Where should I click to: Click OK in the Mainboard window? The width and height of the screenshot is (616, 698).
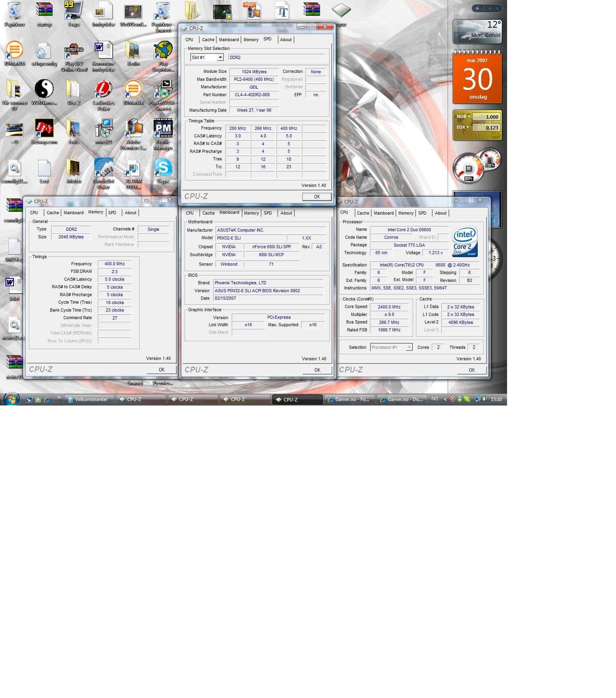(x=317, y=370)
